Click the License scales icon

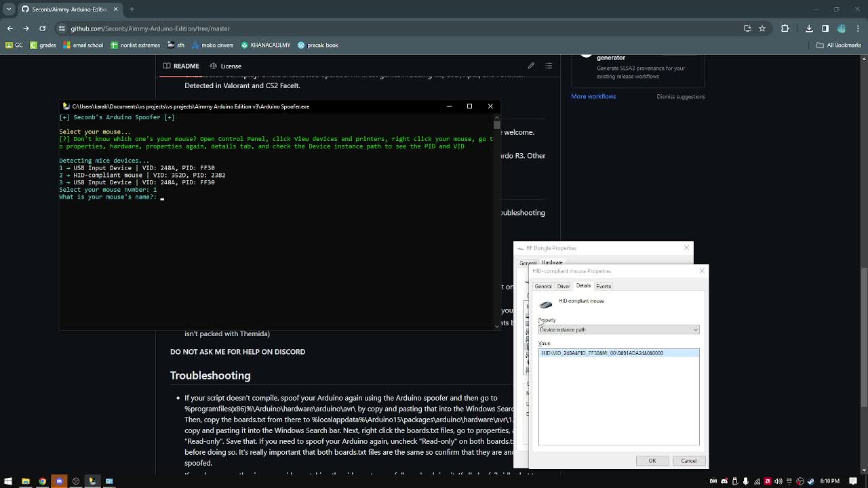point(216,66)
